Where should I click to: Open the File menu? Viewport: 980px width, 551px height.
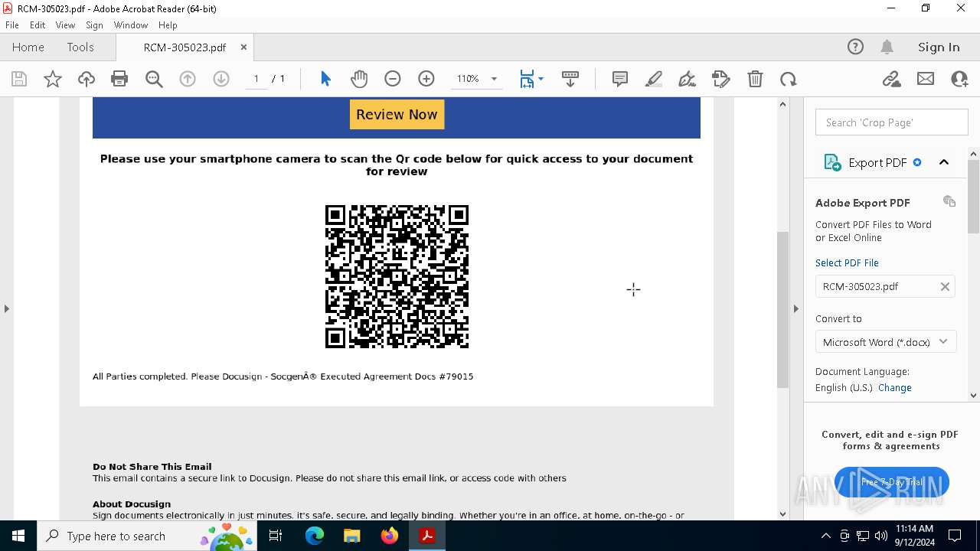[12, 25]
